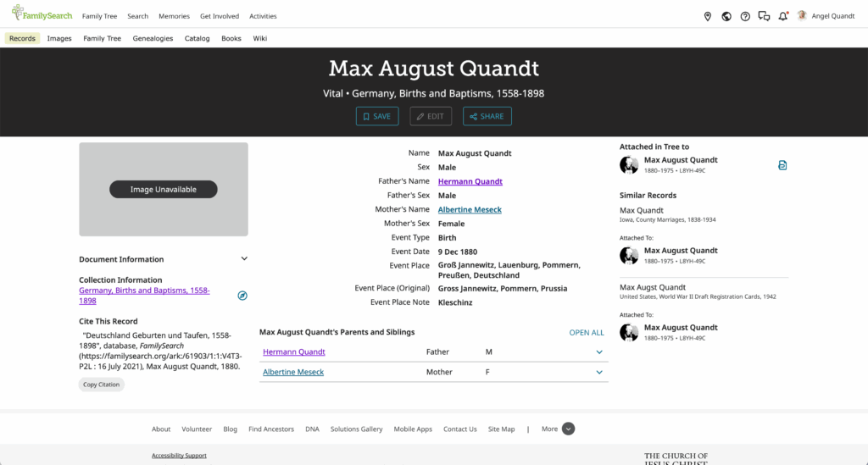
Task: Open the Max Quandt Iowa marriages record
Action: pos(641,210)
